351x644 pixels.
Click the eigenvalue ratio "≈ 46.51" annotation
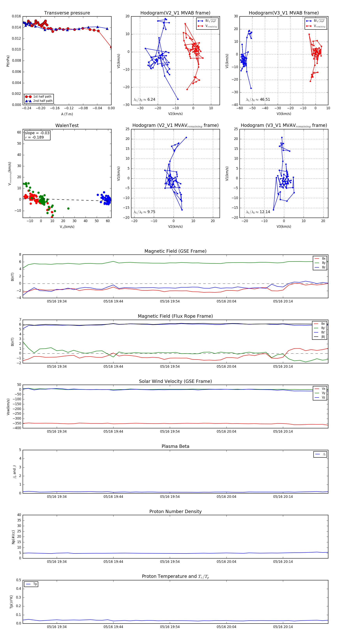coord(258,100)
